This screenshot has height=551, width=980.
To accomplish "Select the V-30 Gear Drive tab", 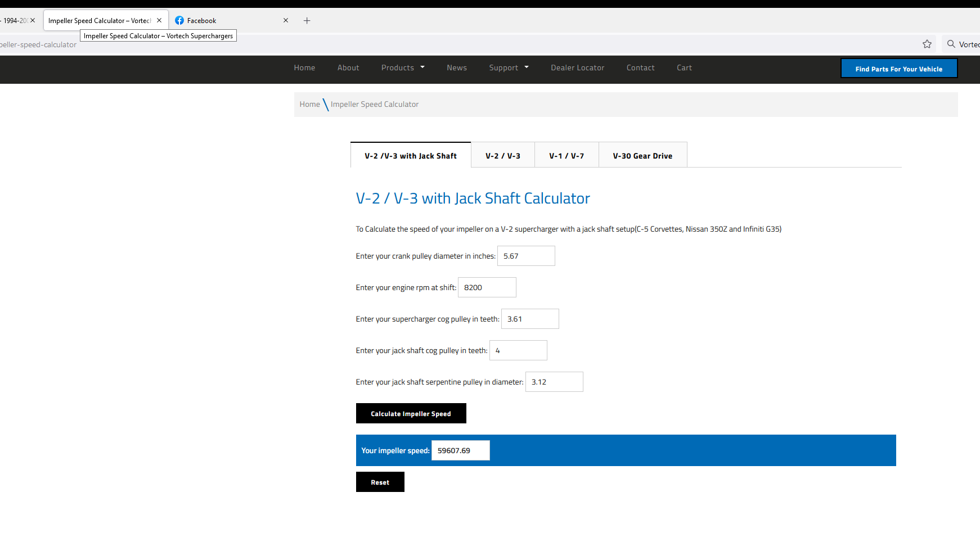I will click(x=642, y=156).
